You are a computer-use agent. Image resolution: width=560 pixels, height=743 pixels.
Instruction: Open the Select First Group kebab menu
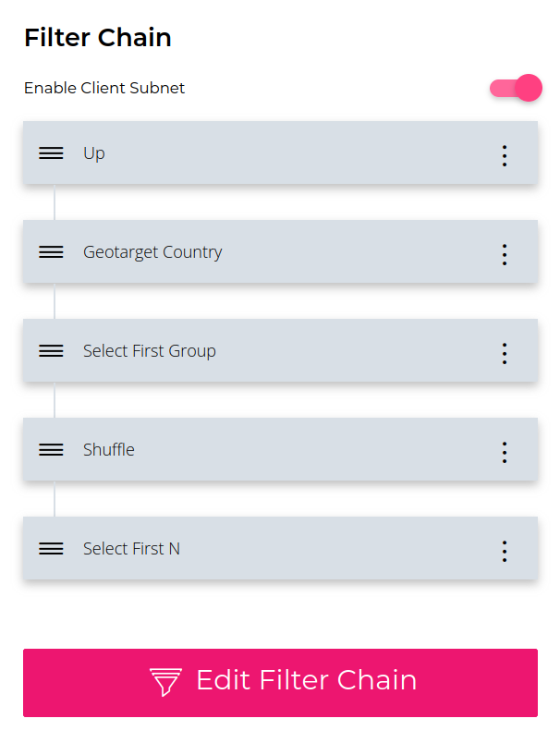click(x=505, y=354)
